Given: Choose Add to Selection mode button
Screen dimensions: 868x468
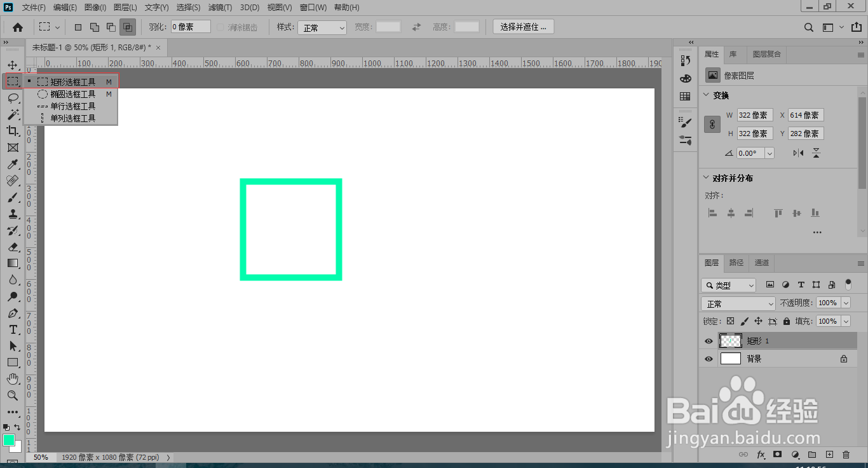Looking at the screenshot, I should pos(95,27).
